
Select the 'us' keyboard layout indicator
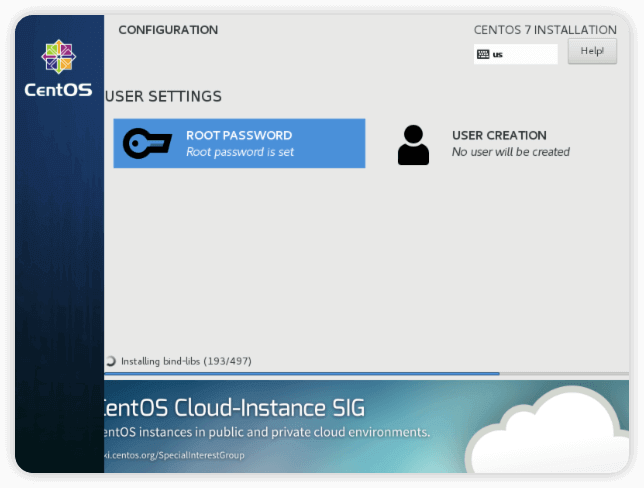tap(515, 54)
